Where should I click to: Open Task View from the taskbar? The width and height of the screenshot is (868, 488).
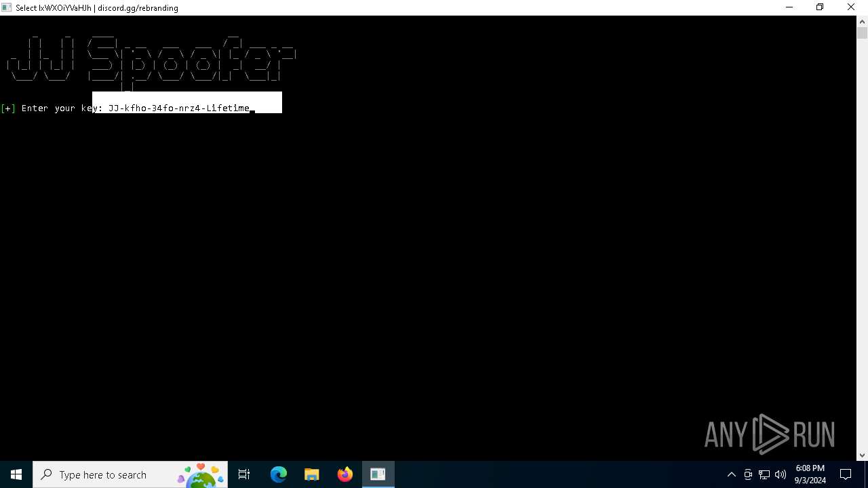coord(244,474)
